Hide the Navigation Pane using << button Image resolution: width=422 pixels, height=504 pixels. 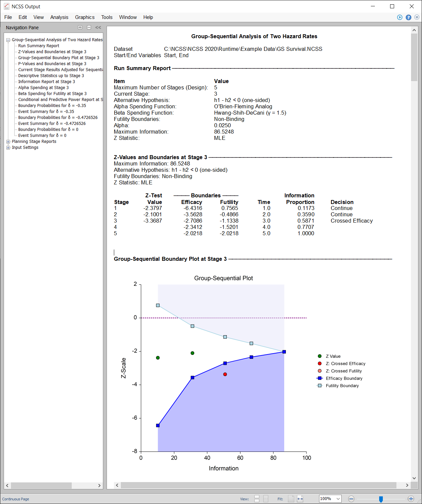tap(98, 28)
